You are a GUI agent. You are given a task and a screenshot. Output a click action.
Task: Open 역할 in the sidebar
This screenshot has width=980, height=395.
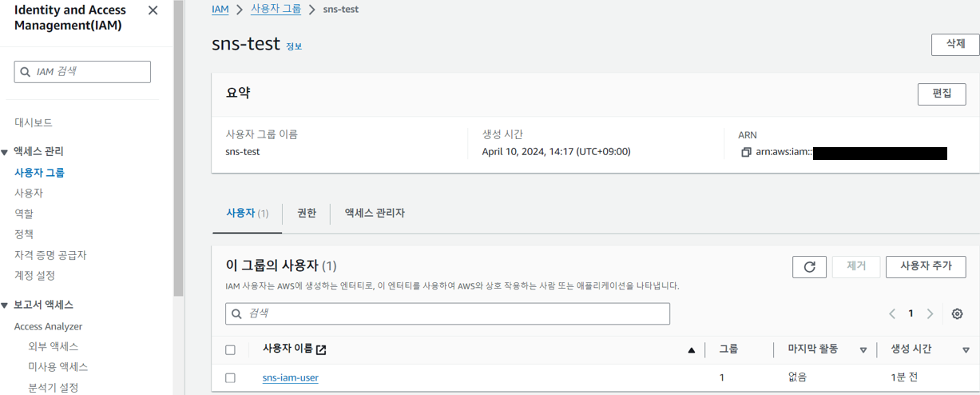tap(24, 213)
